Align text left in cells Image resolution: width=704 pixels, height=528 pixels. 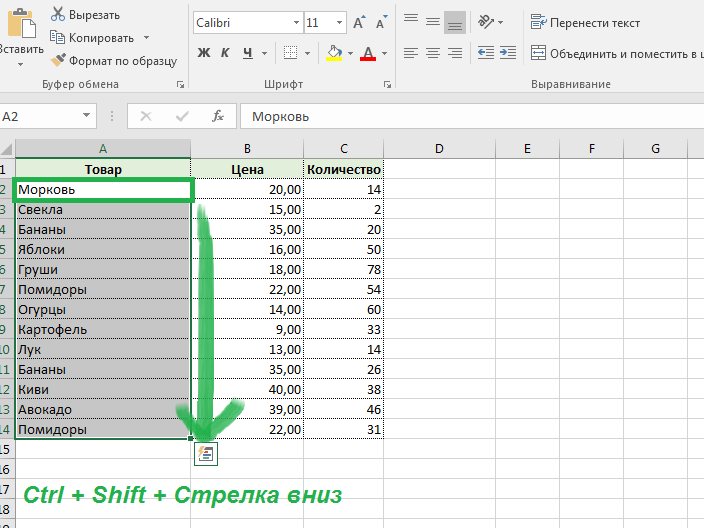click(411, 53)
